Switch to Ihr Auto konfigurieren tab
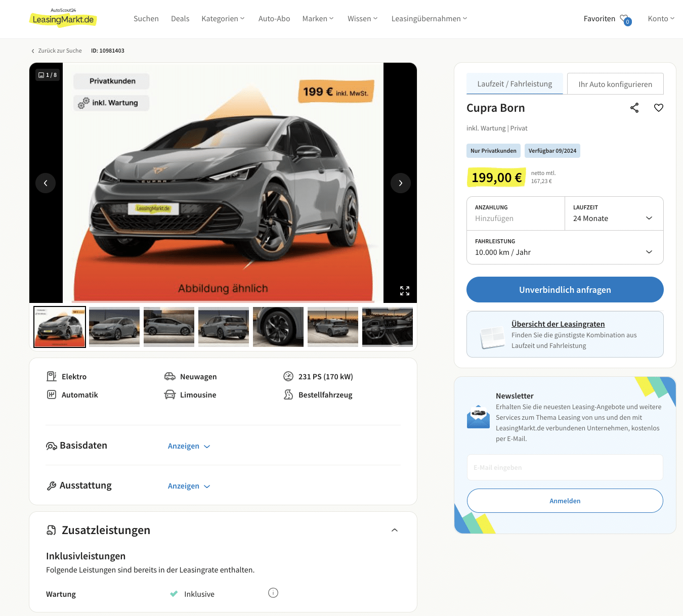This screenshot has height=616, width=683. pyautogui.click(x=615, y=84)
